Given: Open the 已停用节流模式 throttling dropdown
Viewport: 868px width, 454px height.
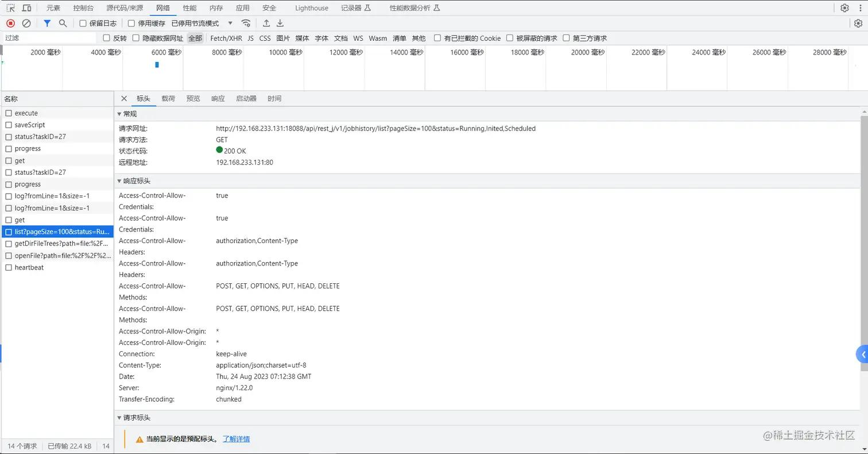Looking at the screenshot, I should (202, 24).
